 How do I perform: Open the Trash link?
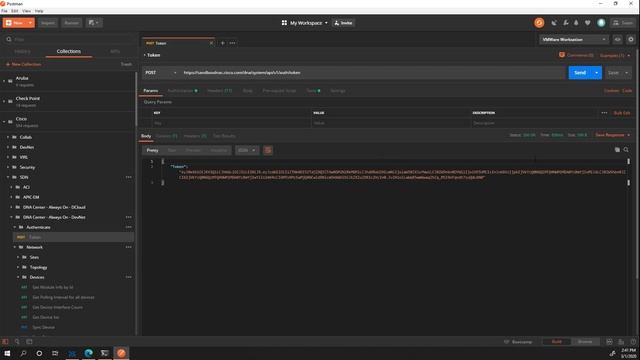coord(126,64)
